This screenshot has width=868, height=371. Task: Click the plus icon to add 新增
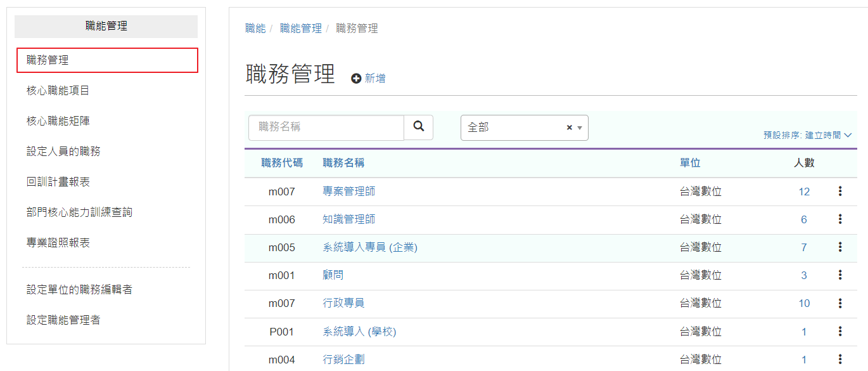357,79
